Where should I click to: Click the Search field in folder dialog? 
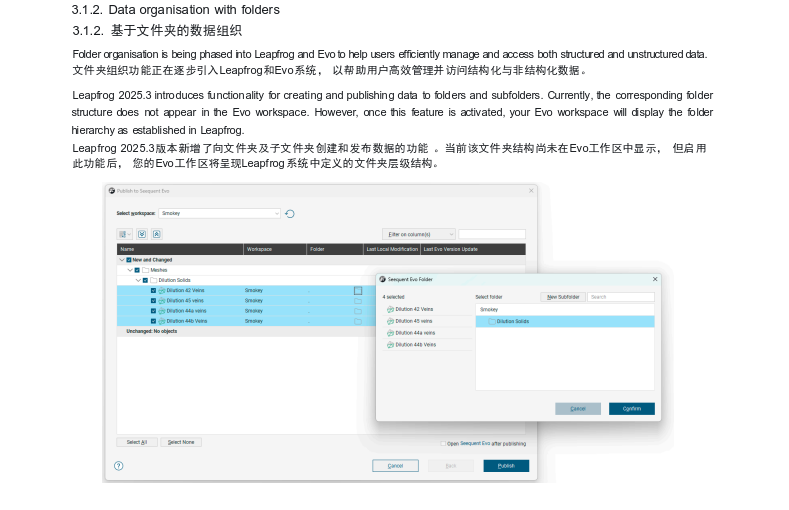pyautogui.click(x=620, y=297)
